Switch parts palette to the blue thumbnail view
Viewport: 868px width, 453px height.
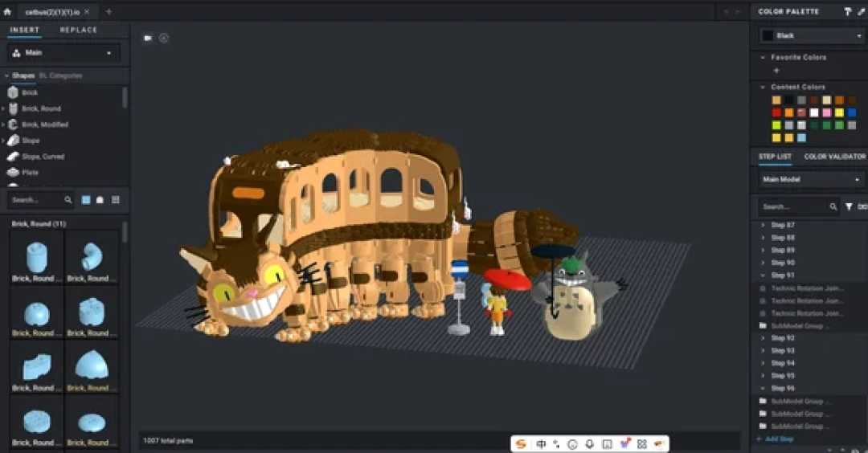pos(86,200)
